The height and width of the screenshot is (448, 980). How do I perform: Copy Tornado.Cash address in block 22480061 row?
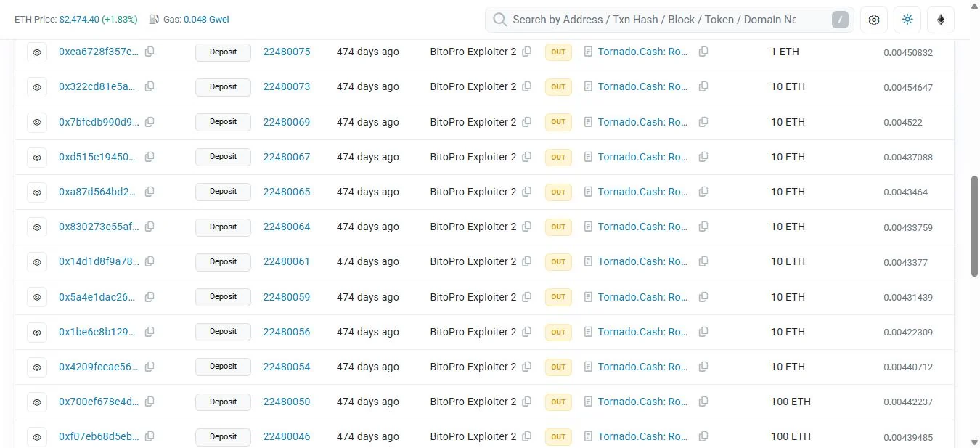pos(703,261)
